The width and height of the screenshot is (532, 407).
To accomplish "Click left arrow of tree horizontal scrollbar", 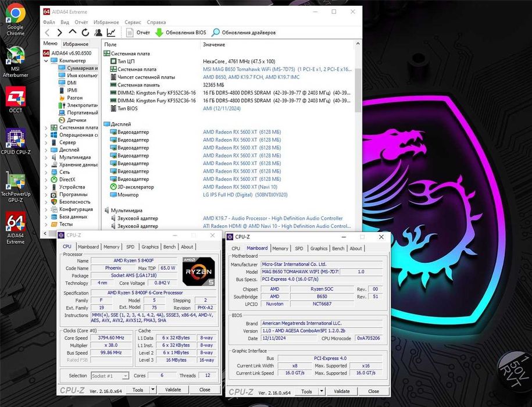I will pos(45,233).
